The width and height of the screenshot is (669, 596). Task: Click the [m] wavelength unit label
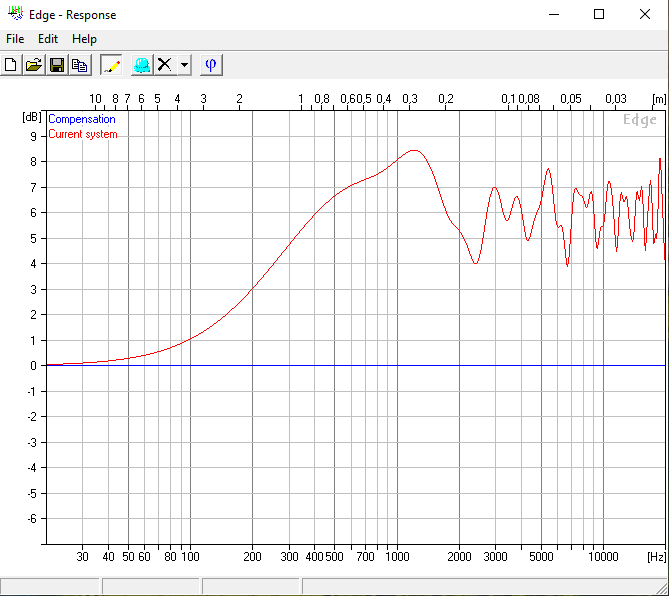tap(659, 99)
